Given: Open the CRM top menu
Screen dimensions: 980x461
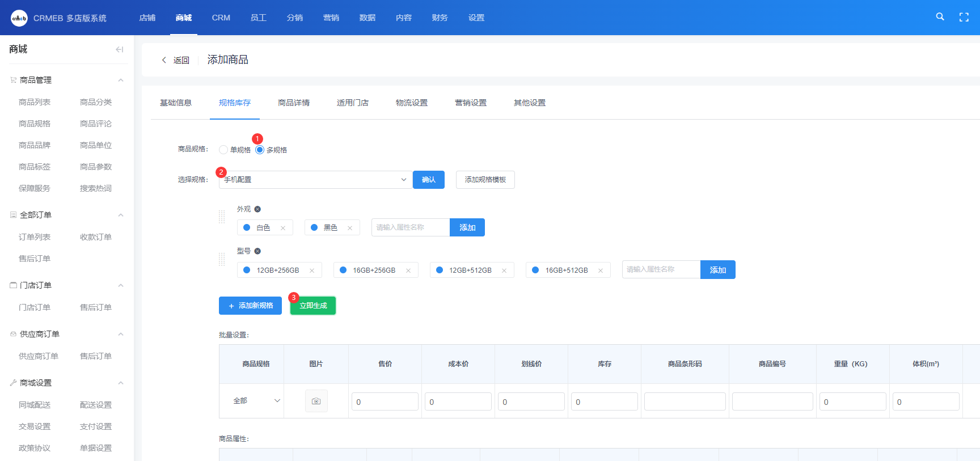Looking at the screenshot, I should pos(221,18).
